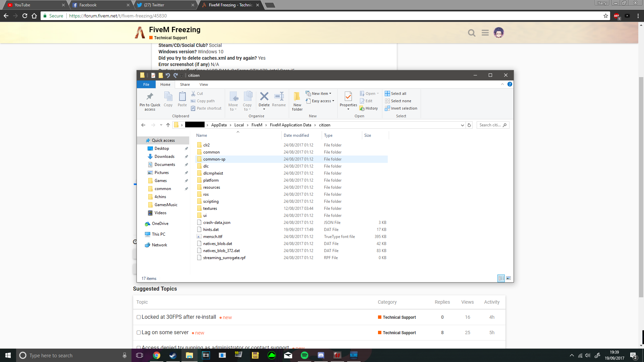
Task: Click Explorer Help question mark icon
Action: [509, 84]
